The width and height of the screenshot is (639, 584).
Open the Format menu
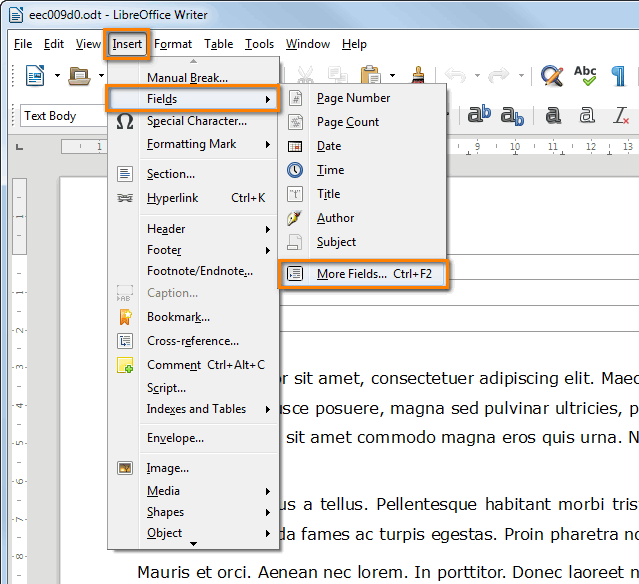173,44
